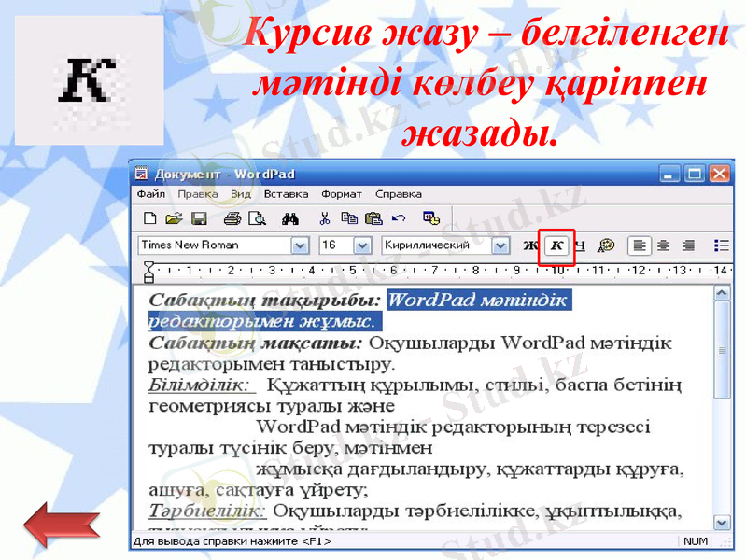746x560 pixels.
Task: Click the highlighted text "WordPad мәтіндік"
Action: 479,300
